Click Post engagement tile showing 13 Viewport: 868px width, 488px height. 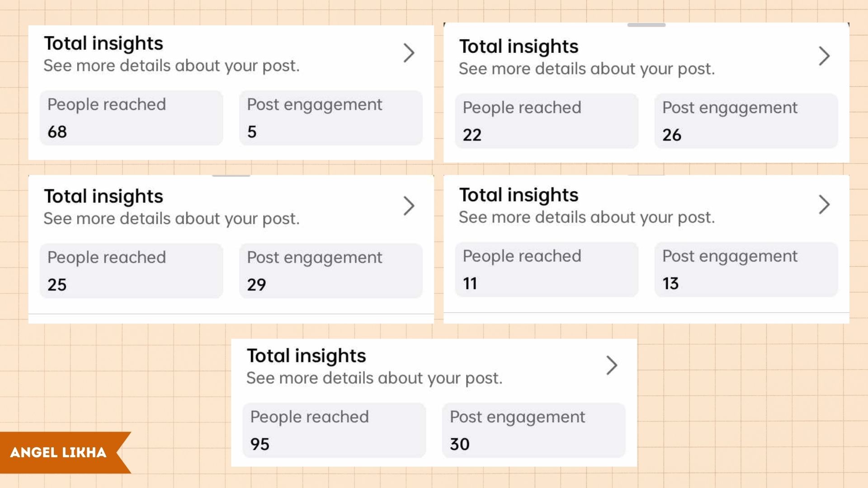(x=746, y=269)
